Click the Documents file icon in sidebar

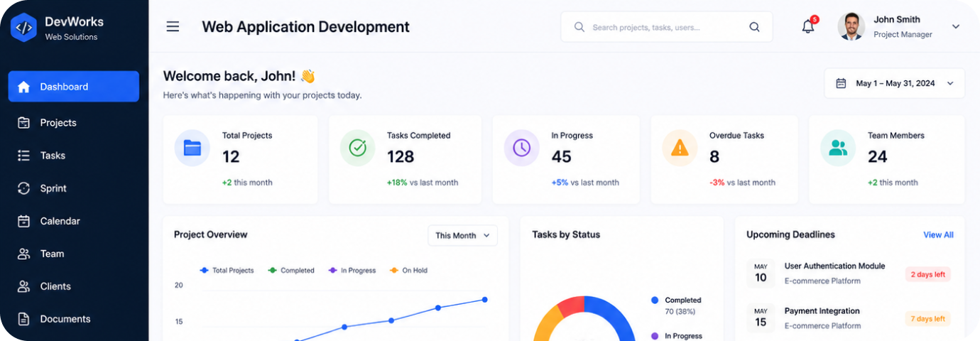(23, 319)
